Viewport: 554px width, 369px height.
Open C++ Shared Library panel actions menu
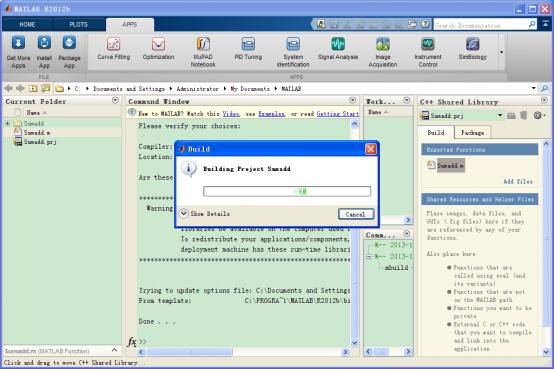[x=544, y=100]
